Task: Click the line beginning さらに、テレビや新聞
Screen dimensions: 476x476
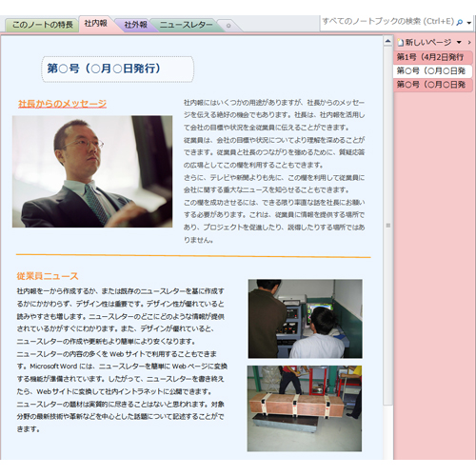Action: pyautogui.click(x=274, y=178)
